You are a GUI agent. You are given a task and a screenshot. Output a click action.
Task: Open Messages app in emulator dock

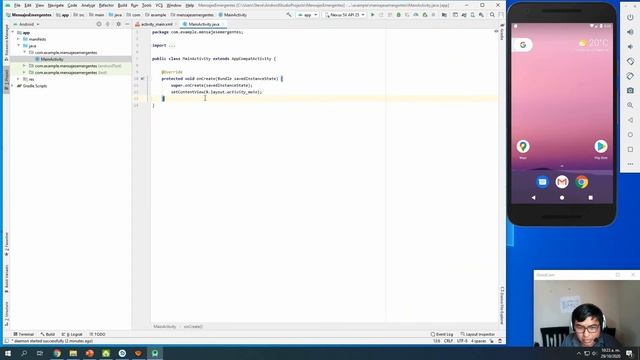542,182
